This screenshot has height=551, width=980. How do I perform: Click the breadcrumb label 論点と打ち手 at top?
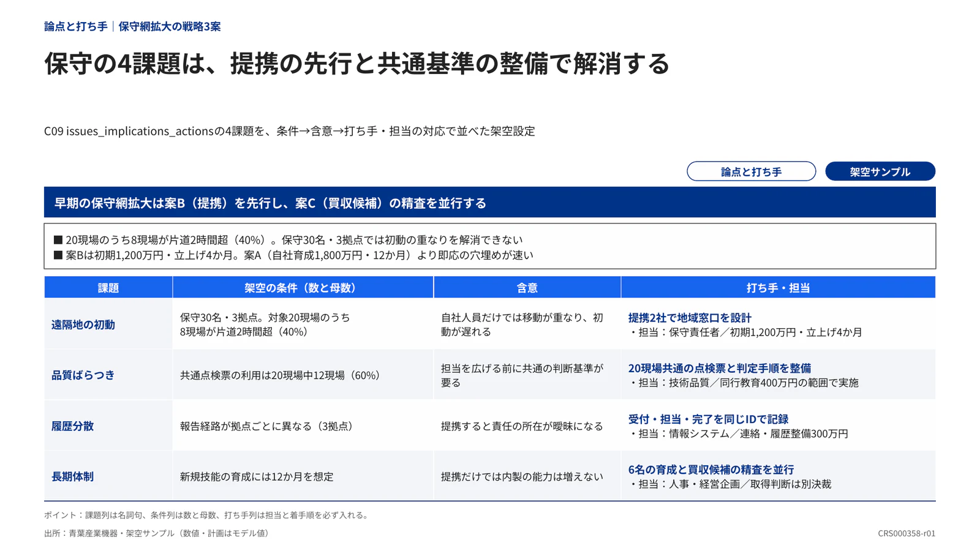click(x=76, y=26)
